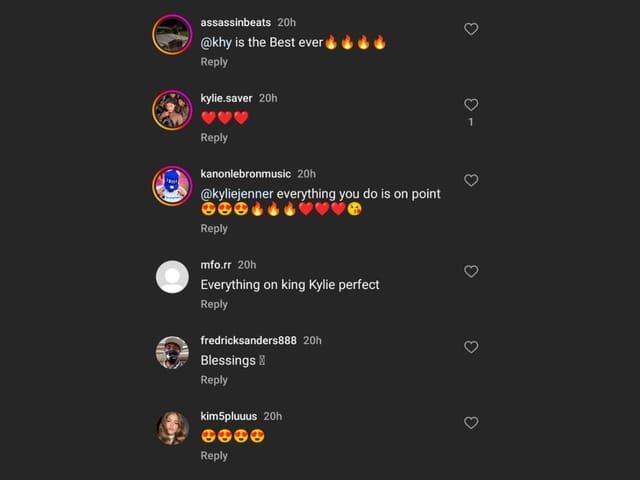View like count on kylie.saver's comment

coord(471,122)
